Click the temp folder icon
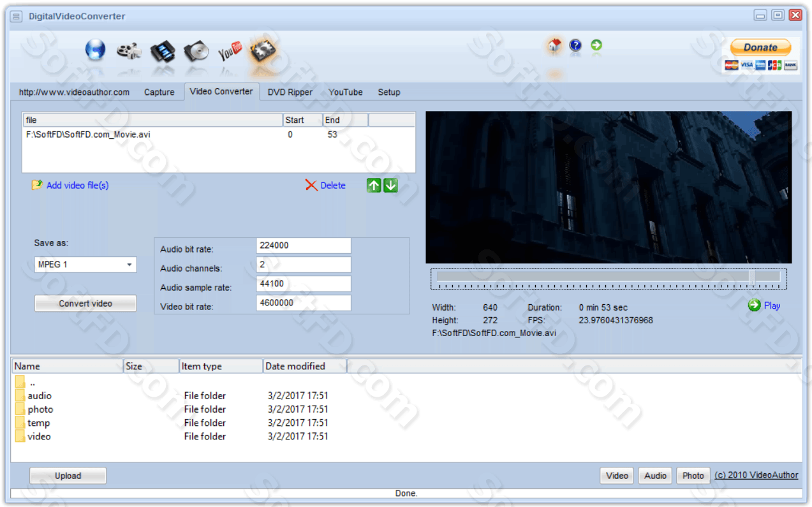 20,423
